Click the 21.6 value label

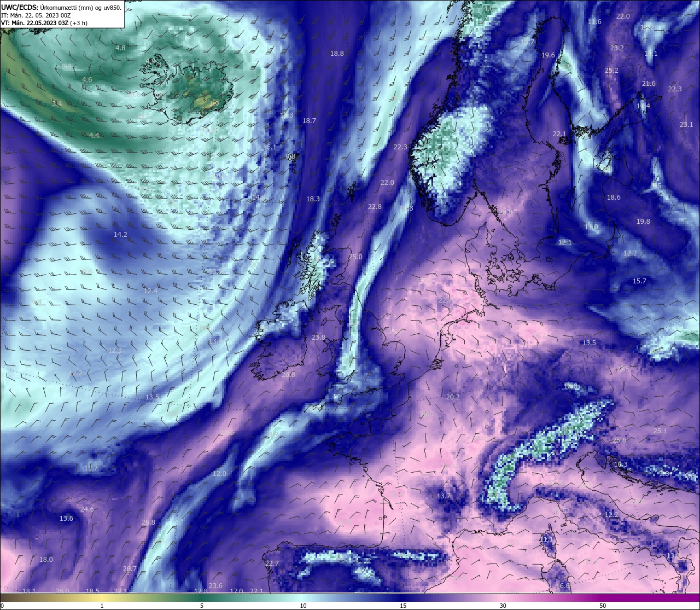pyautogui.click(x=649, y=84)
